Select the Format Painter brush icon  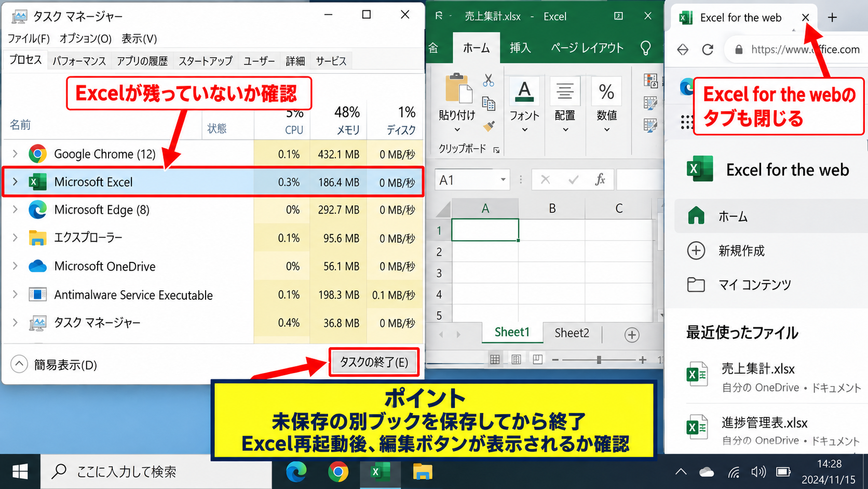point(489,126)
